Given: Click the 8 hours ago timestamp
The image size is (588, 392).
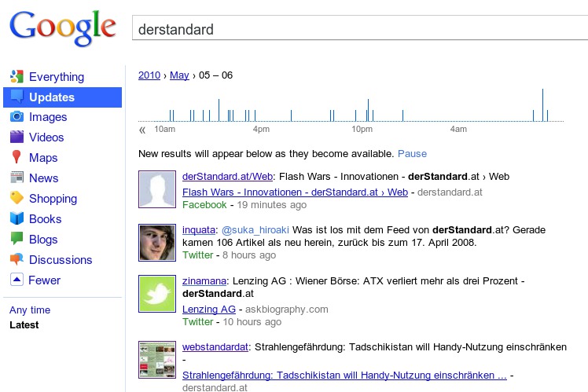Looking at the screenshot, I should pyautogui.click(x=249, y=255).
